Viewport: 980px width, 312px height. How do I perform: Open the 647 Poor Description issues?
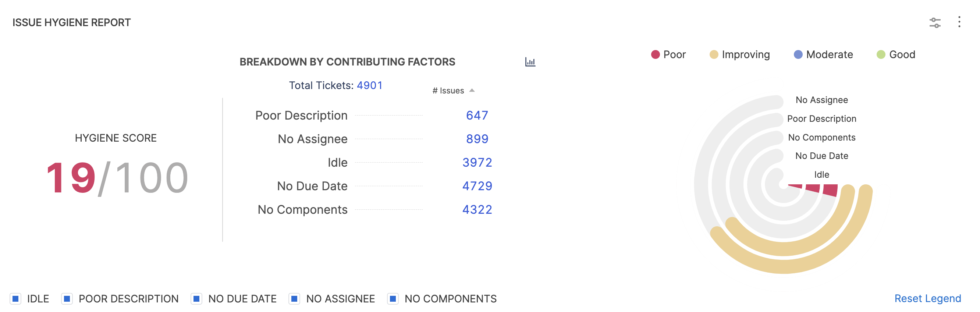(x=477, y=115)
